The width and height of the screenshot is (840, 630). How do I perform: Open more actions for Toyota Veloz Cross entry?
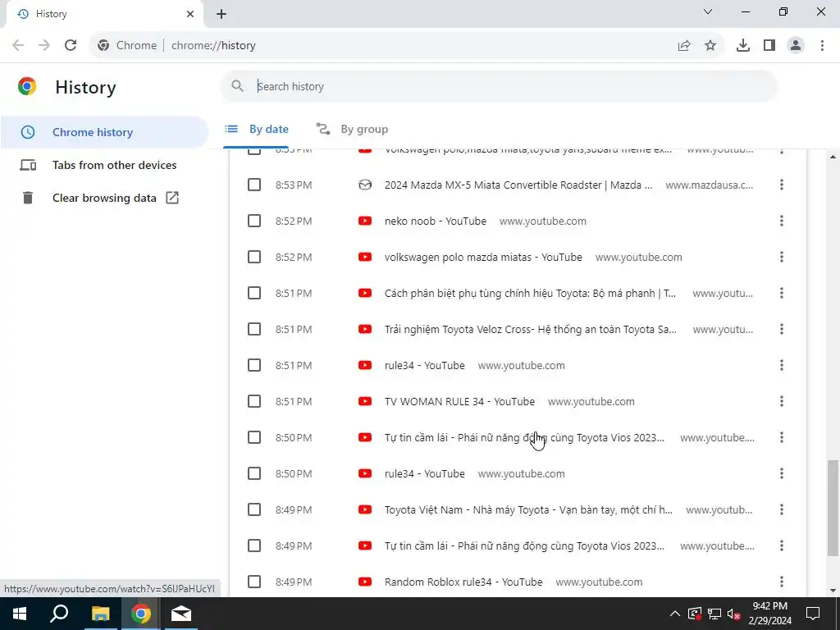782,329
